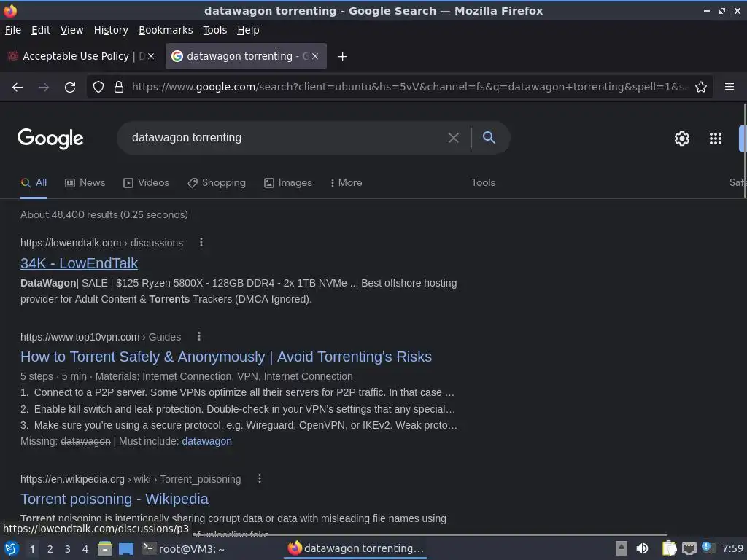Screen dimensions: 747x560
Task: Open the Help menu
Action: (x=248, y=30)
